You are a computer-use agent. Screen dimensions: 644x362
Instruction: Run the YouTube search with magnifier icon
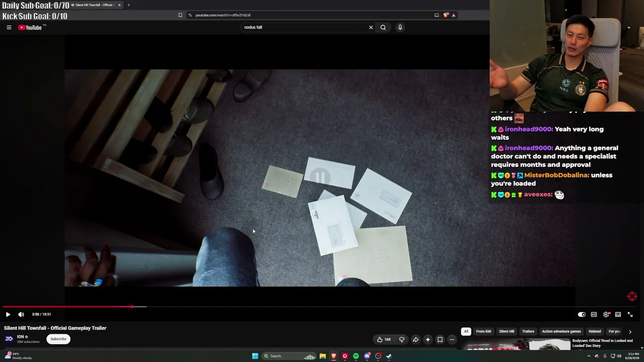tap(383, 27)
